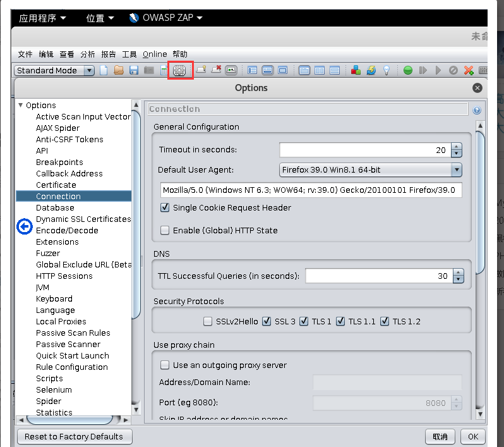Collapse the Options tree root node

click(x=21, y=105)
